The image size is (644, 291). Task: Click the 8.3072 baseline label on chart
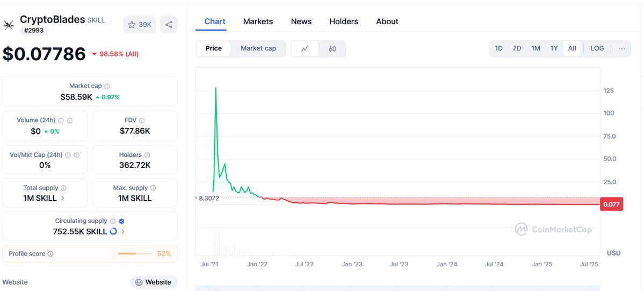click(208, 198)
